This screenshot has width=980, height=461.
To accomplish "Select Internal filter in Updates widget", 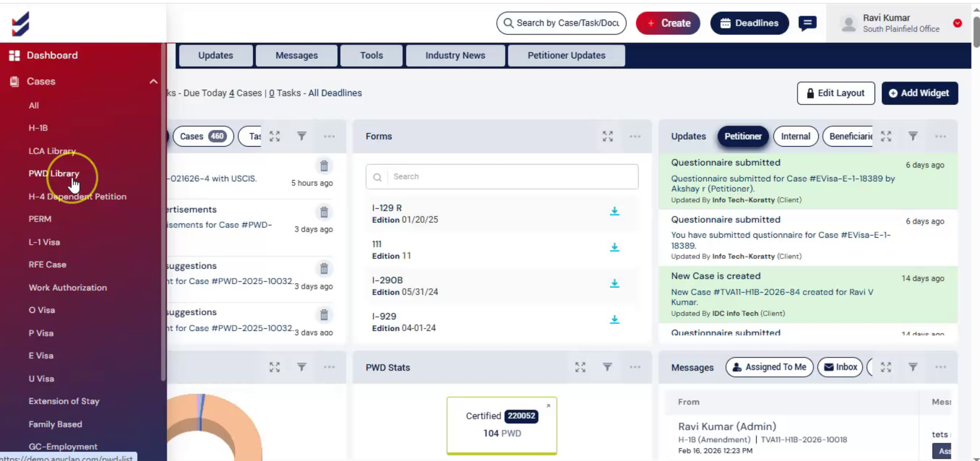I will pyautogui.click(x=795, y=136).
